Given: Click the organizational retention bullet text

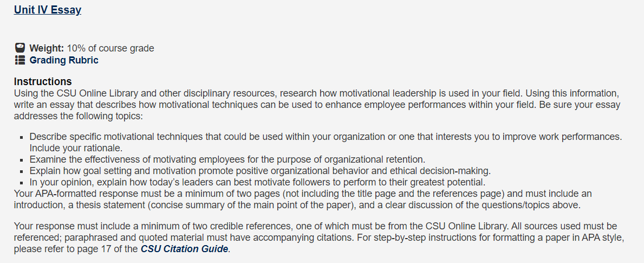Looking at the screenshot, I should tap(227, 159).
